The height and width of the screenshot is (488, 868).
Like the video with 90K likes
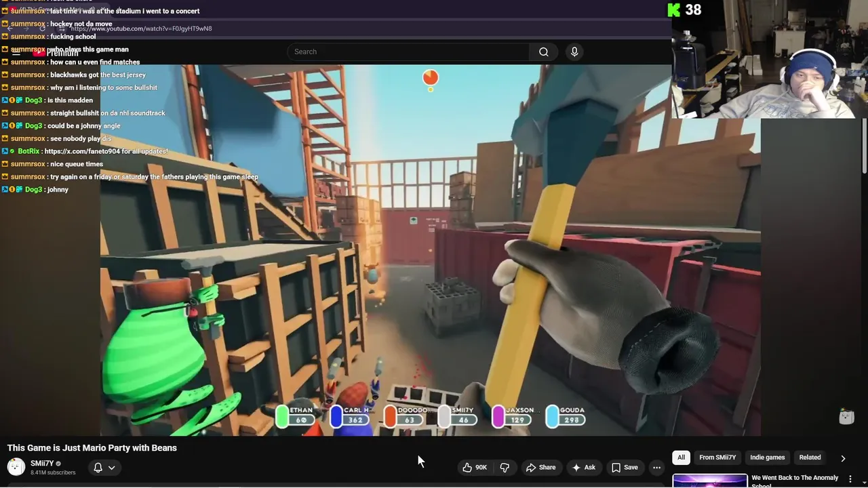475,467
